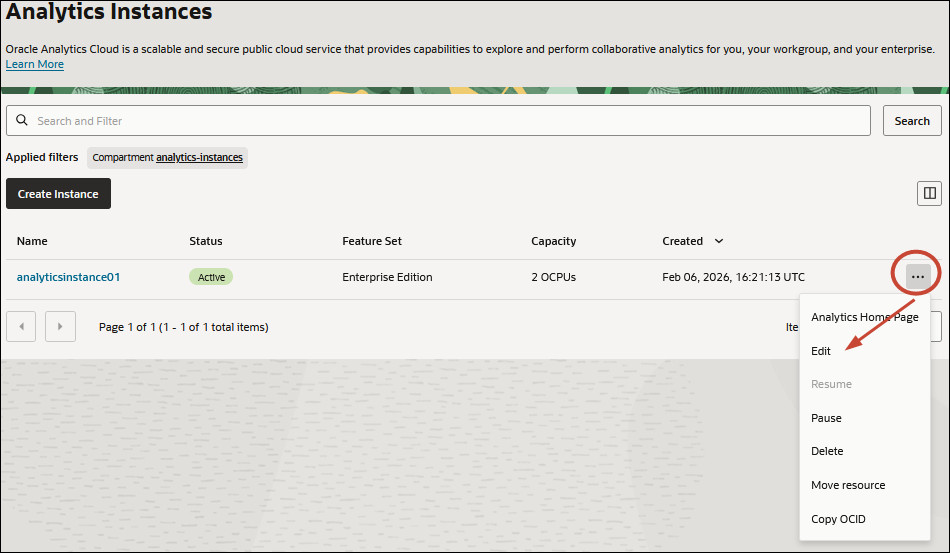This screenshot has height=553, width=950.
Task: Open the Learn More link
Action: pos(35,64)
